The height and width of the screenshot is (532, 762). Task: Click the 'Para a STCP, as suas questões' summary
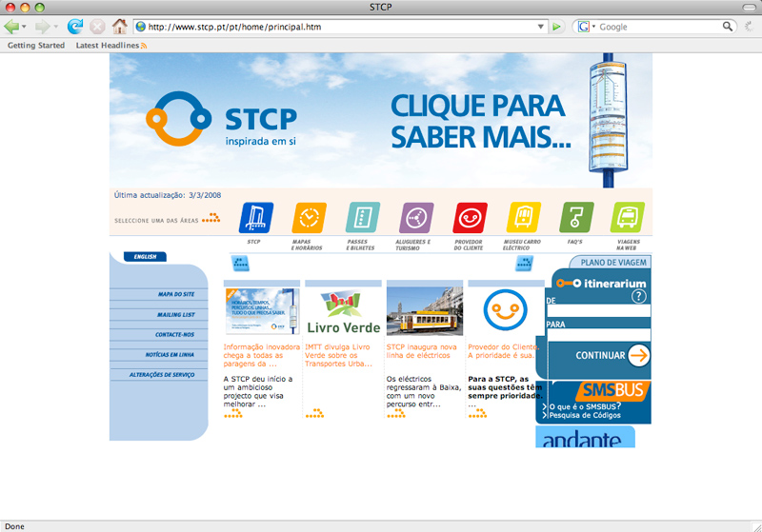(505, 391)
